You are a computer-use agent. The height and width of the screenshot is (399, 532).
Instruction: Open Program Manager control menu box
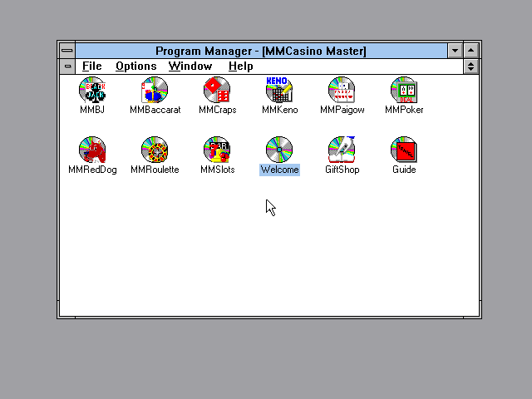click(x=67, y=51)
